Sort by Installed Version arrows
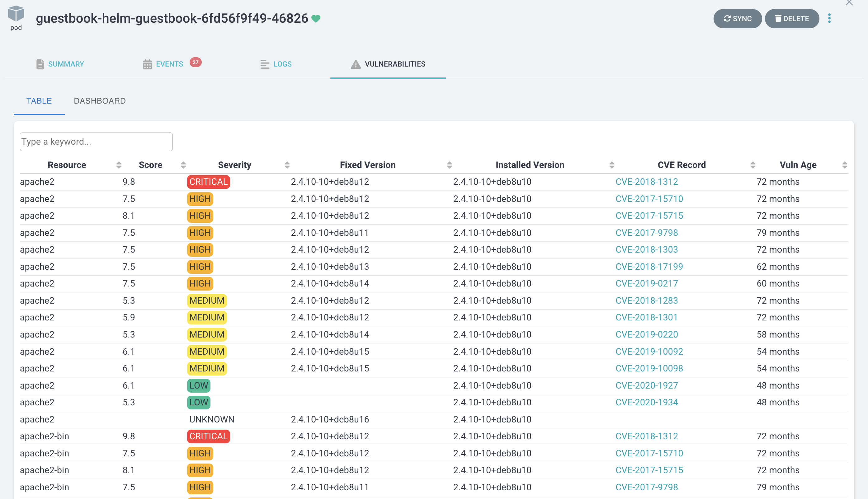 611,165
